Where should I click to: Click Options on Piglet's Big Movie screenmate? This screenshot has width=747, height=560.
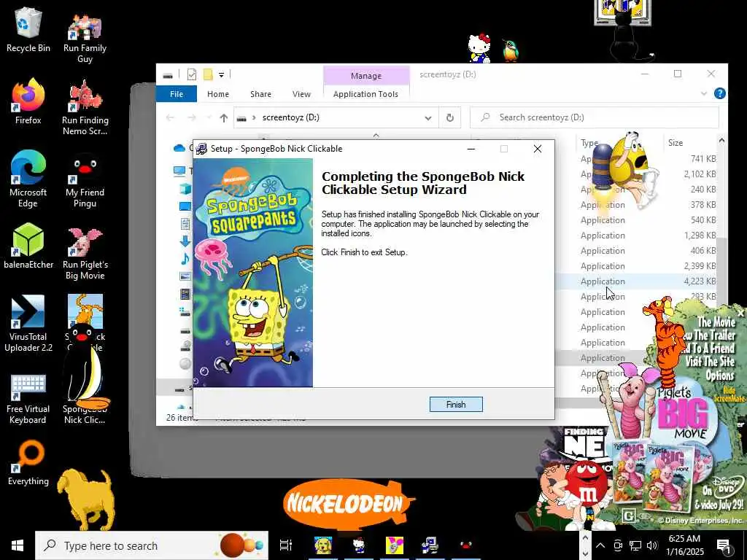(x=719, y=376)
